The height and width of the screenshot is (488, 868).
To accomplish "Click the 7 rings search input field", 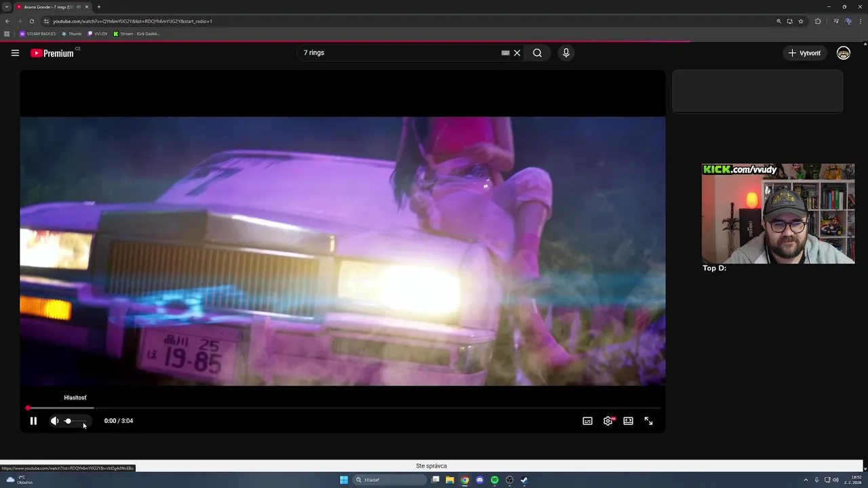I will pyautogui.click(x=400, y=53).
